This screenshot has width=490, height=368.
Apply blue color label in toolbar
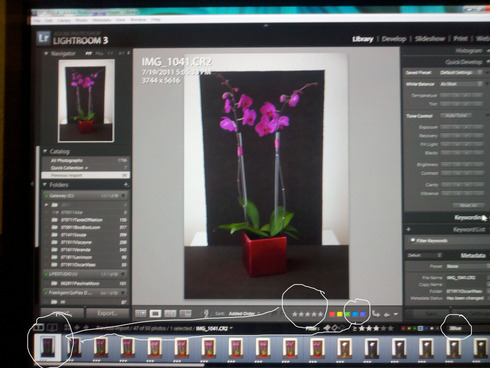pyautogui.click(x=355, y=314)
